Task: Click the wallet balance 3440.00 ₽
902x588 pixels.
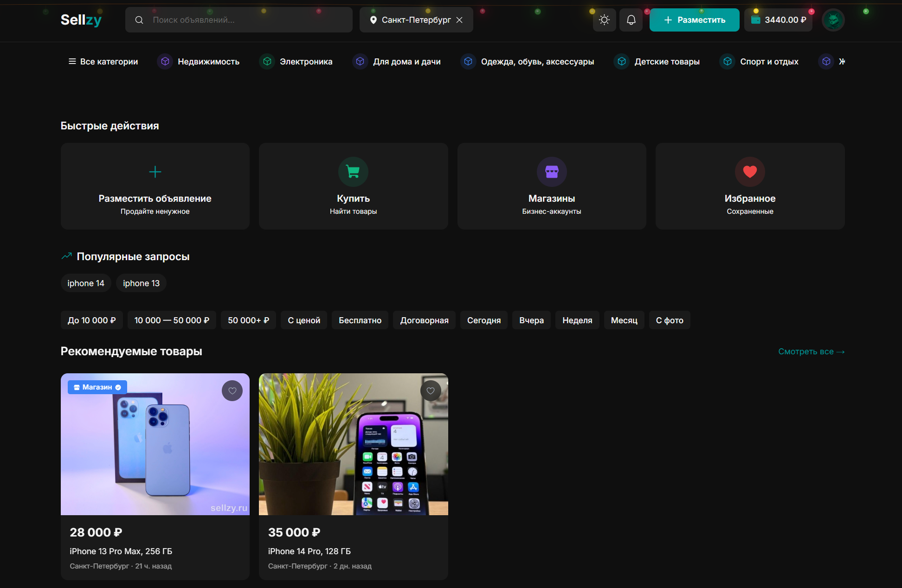Action: click(x=778, y=20)
